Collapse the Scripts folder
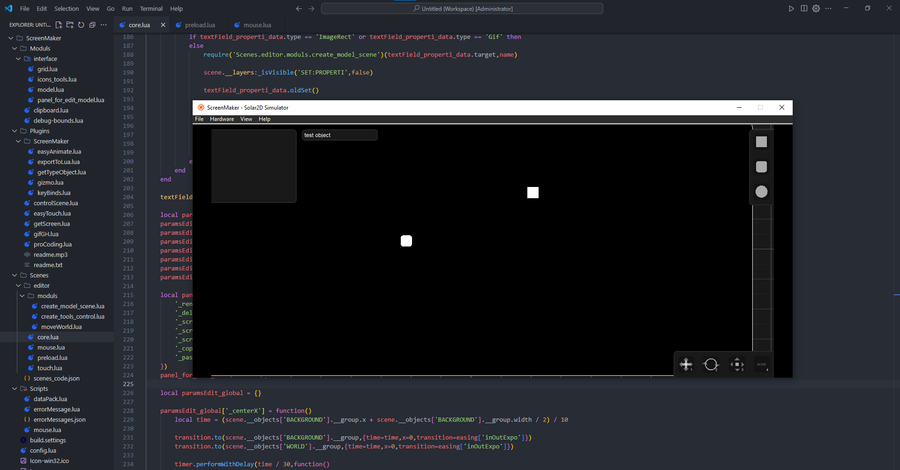This screenshot has height=470, width=900. click(x=15, y=389)
